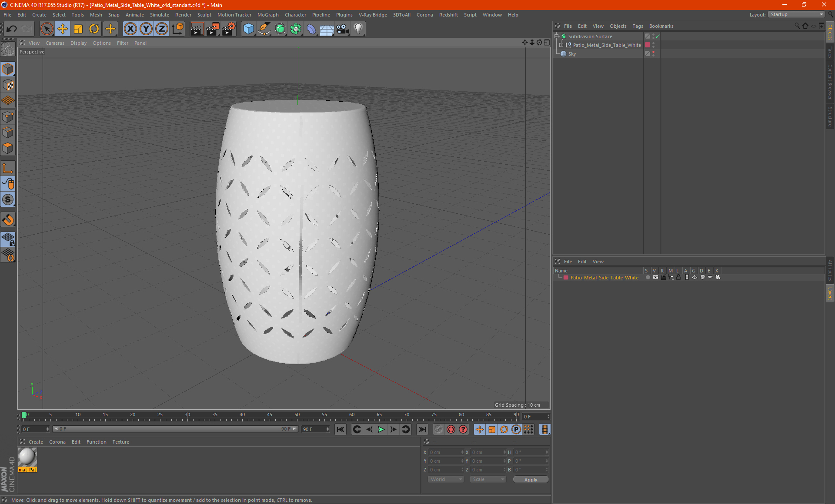Open viewport Display menu
Image resolution: width=835 pixels, height=504 pixels.
pos(78,43)
